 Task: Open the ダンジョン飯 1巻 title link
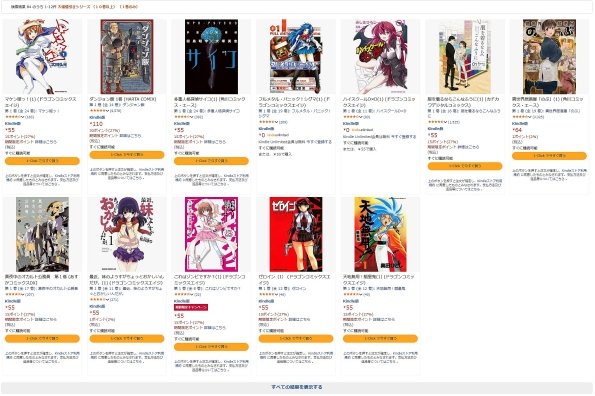[x=123, y=99]
